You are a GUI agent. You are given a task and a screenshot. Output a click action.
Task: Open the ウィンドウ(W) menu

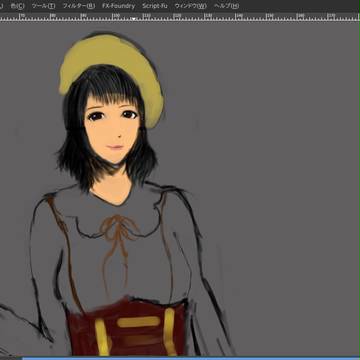(190, 6)
